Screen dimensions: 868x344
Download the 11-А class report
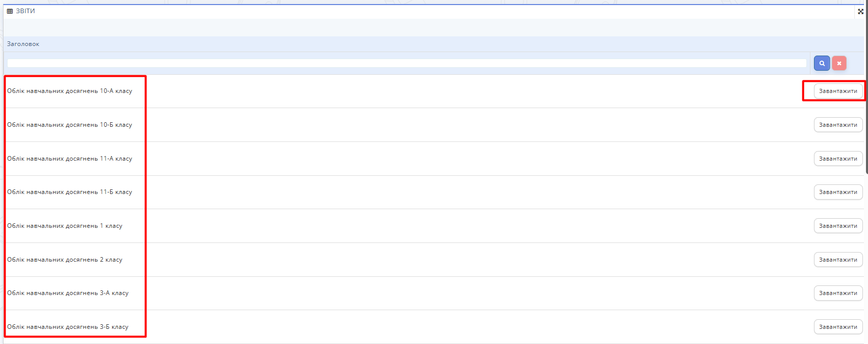[838, 159]
